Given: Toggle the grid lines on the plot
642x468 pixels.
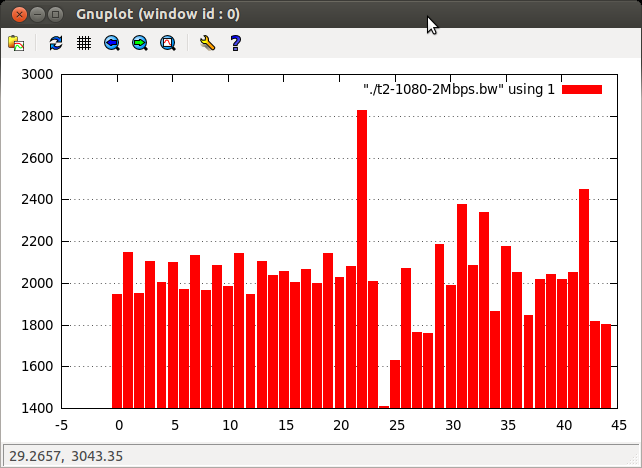Looking at the screenshot, I should click(x=84, y=43).
